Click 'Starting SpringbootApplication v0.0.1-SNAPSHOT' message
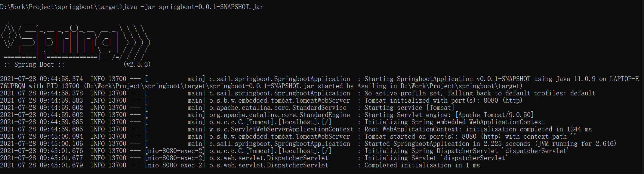The height and width of the screenshot is (174, 644). [x=448, y=79]
